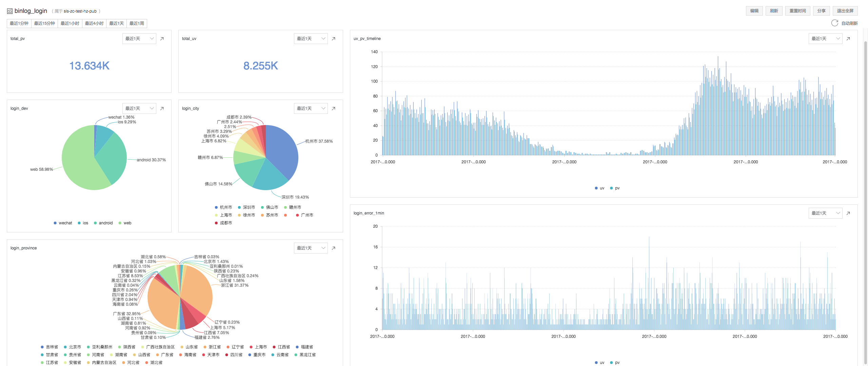Click uv_pv_timeline expand arrow icon

click(x=848, y=39)
